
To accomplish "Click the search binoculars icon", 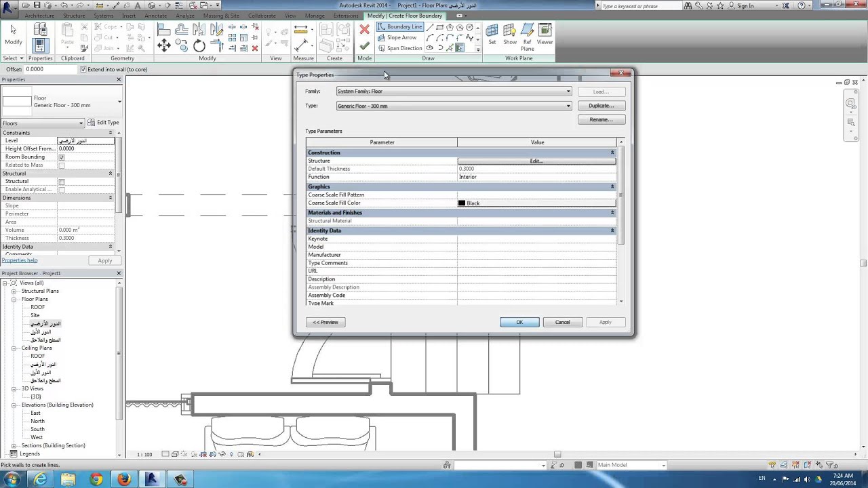I will pos(688,5).
